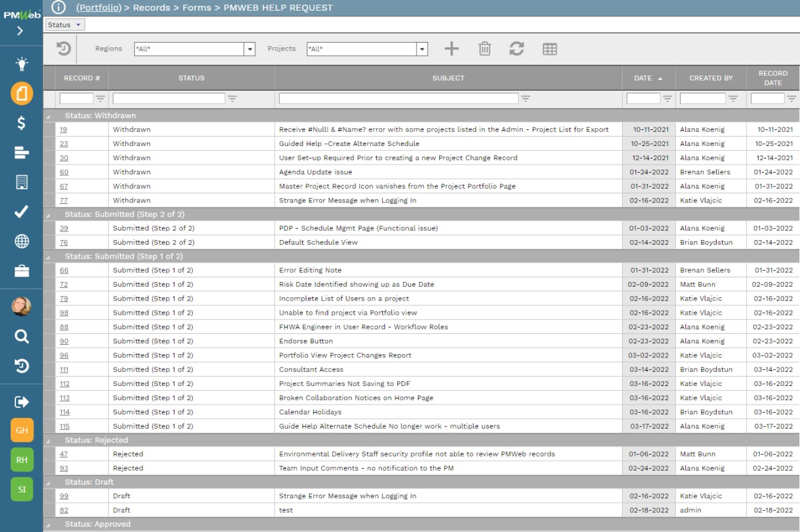Open the checkmark module in the sidebar

[22, 211]
